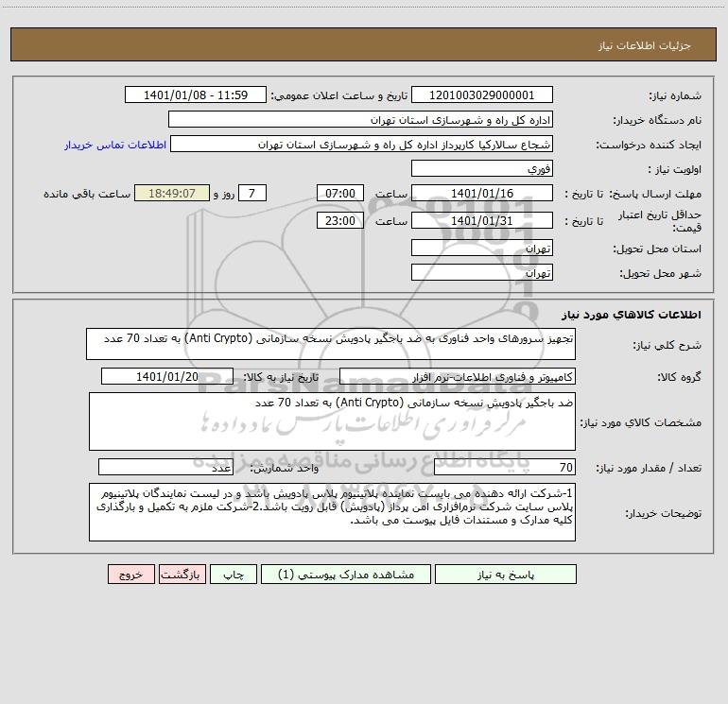Click the label اولویت نیاز
This screenshot has width=728, height=704.
pos(675,170)
